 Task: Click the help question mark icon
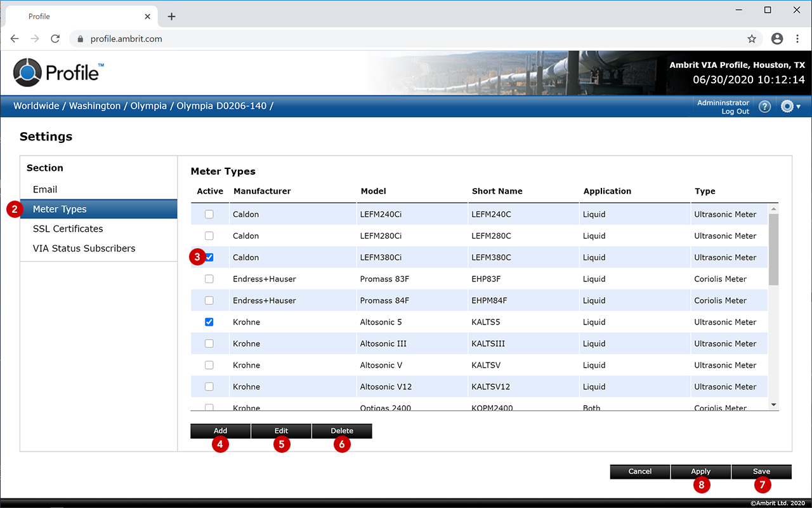tap(765, 107)
